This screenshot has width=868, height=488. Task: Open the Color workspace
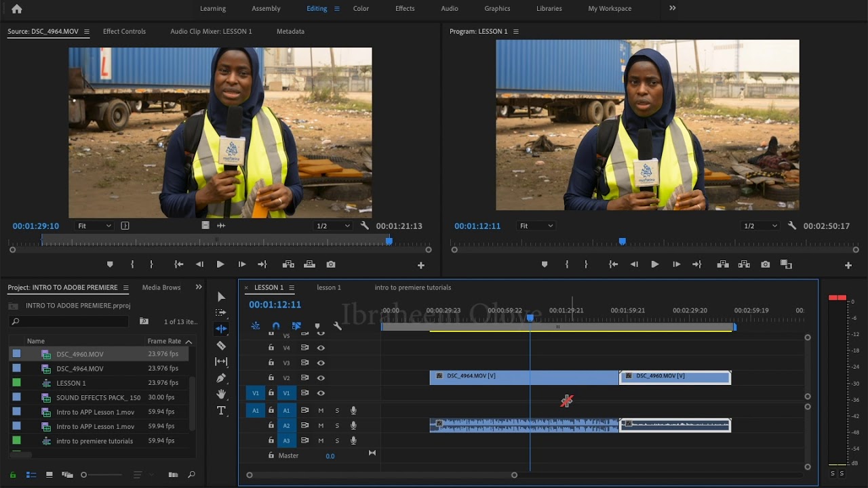click(361, 9)
